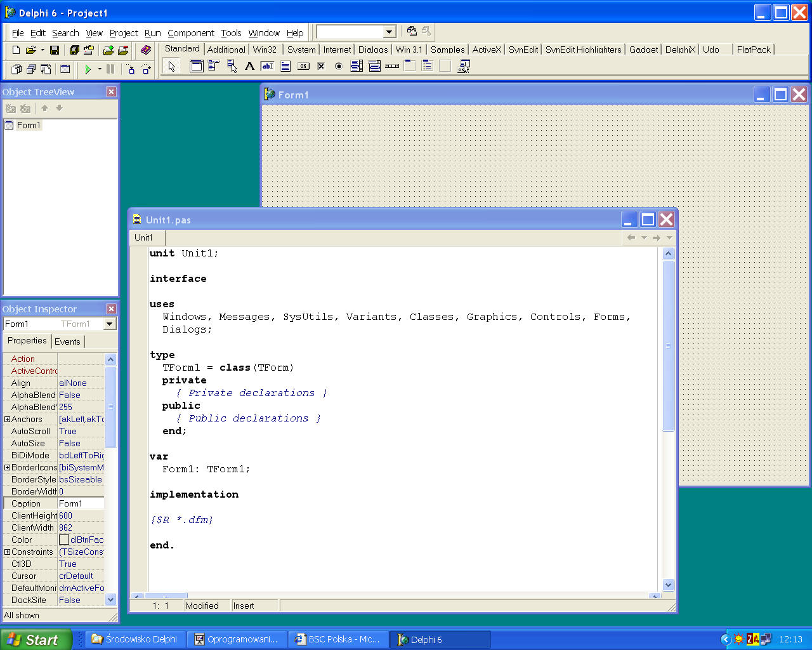The width and height of the screenshot is (812, 650).
Task: Expand the BorderIcons property
Action: point(7,467)
